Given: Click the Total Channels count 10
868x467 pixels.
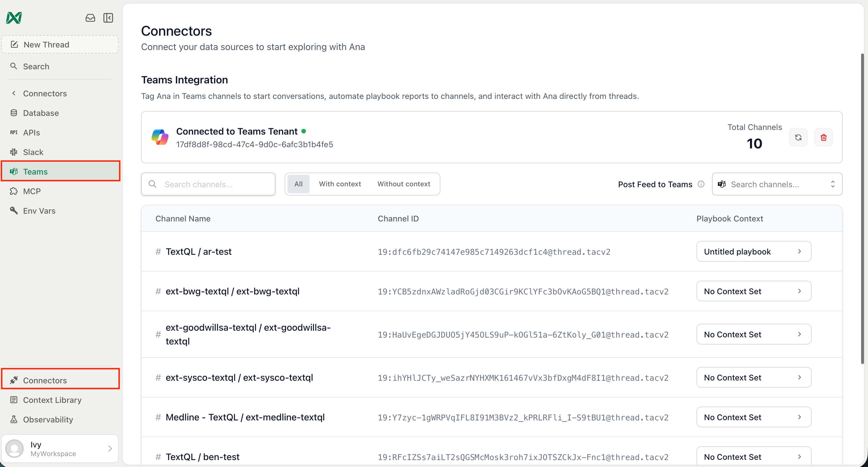Looking at the screenshot, I should pyautogui.click(x=754, y=144).
